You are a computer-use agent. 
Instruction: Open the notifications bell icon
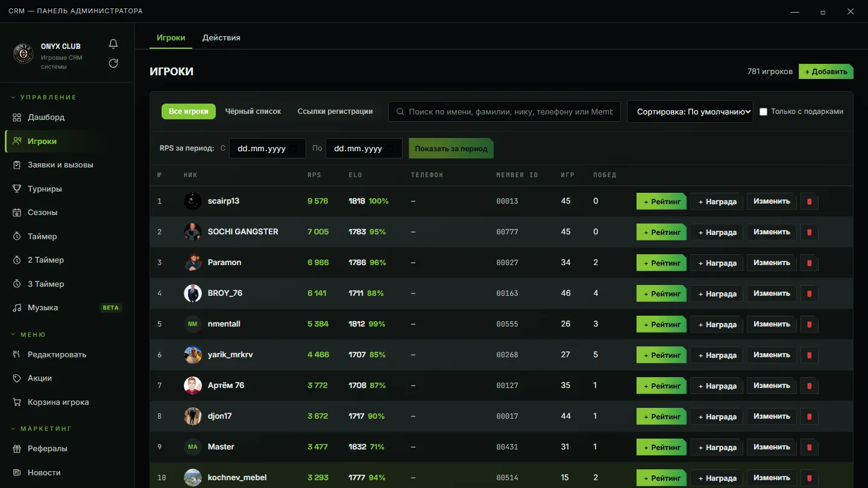(113, 44)
